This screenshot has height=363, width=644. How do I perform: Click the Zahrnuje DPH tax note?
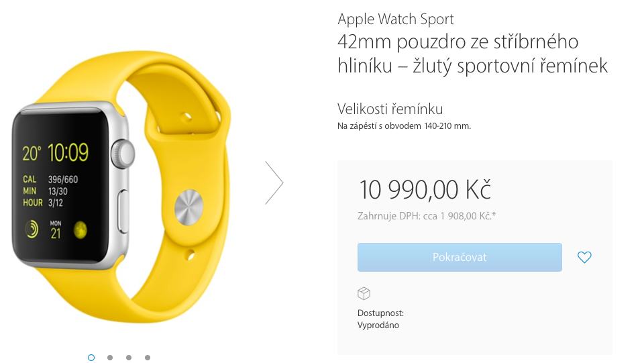tap(427, 216)
